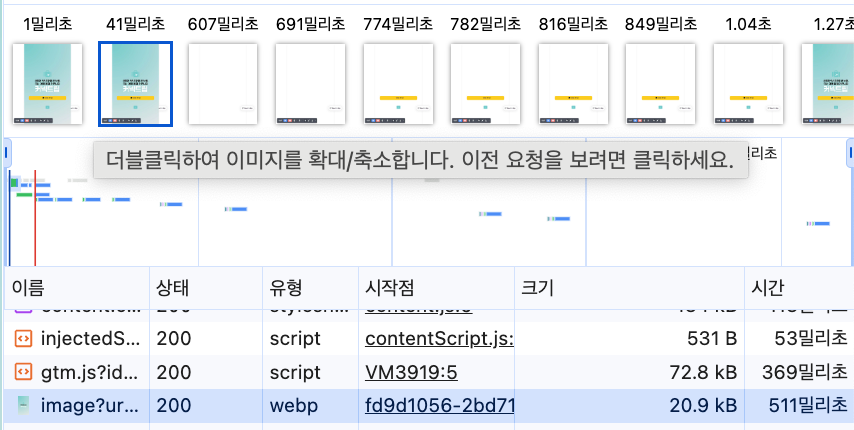The width and height of the screenshot is (854, 430).
Task: Click the 531 B size cell
Action: click(x=630, y=339)
